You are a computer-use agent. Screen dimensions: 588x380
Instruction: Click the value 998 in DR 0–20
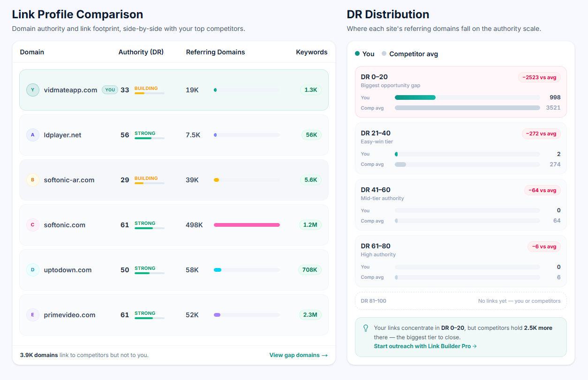[555, 97]
